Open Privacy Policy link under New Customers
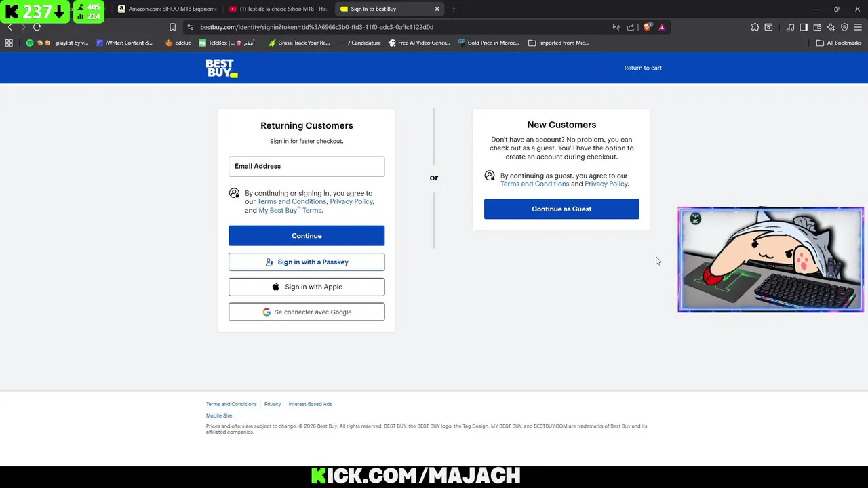The image size is (868, 488). [606, 184]
